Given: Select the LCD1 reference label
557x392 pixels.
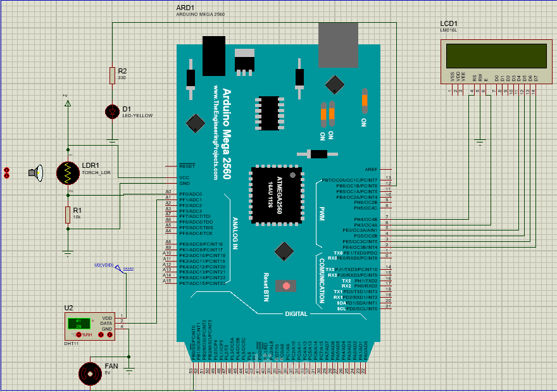Looking at the screenshot, I should pos(449,23).
